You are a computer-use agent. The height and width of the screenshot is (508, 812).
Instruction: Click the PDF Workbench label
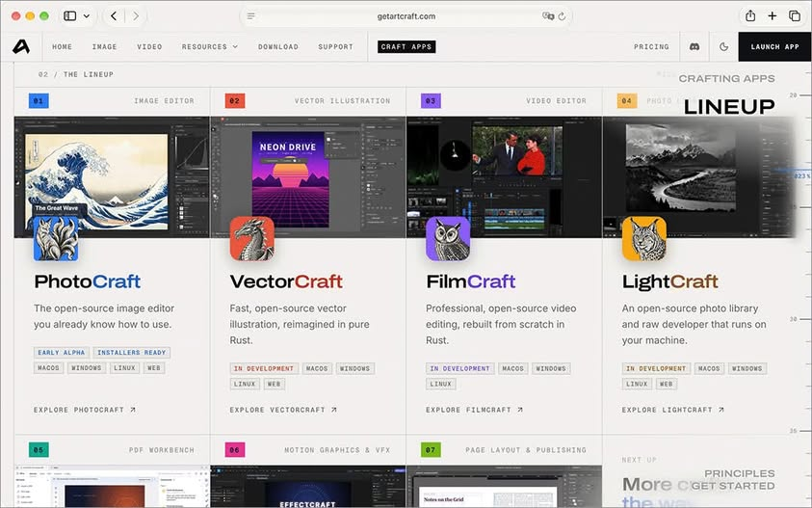point(162,450)
